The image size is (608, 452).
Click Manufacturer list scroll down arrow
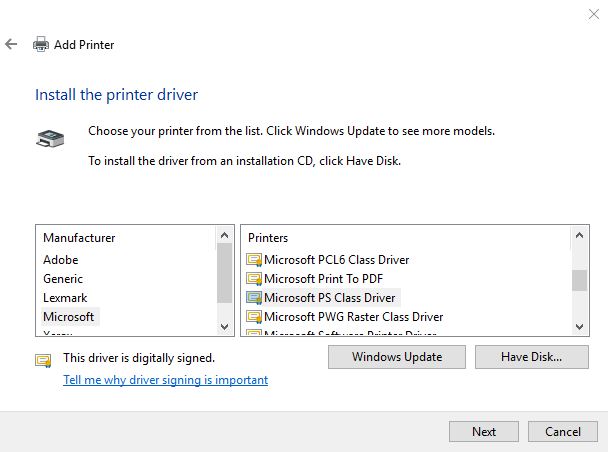click(x=224, y=326)
